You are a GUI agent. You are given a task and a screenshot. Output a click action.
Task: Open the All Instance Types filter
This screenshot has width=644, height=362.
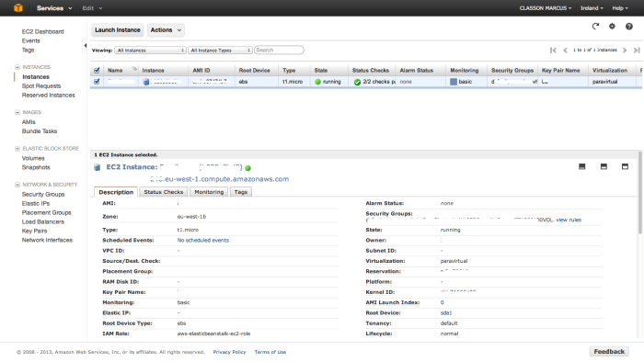(x=220, y=50)
